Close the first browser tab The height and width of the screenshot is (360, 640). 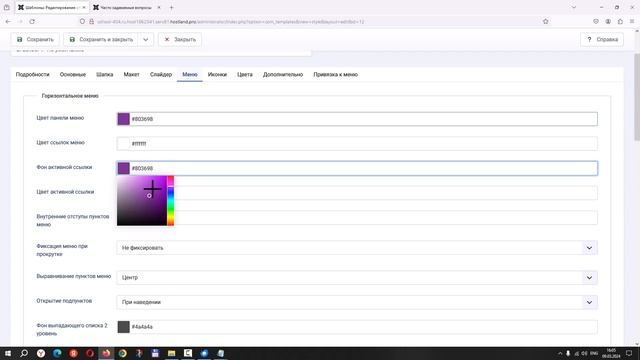[84, 7]
